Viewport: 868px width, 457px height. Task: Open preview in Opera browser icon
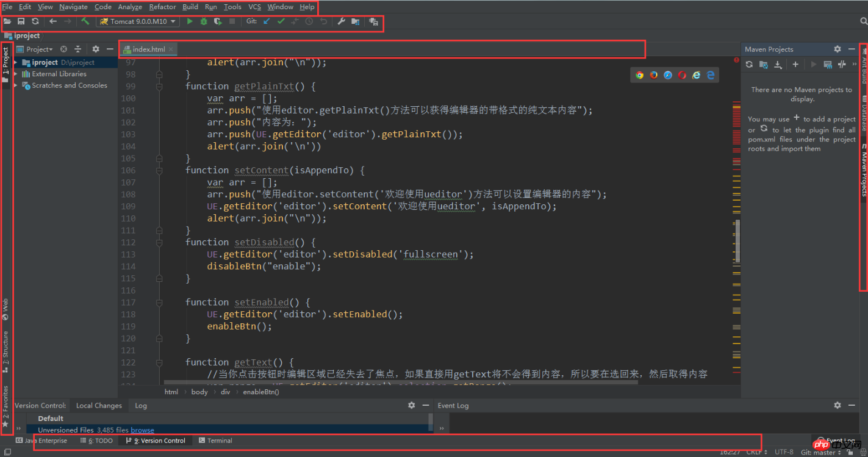tap(682, 75)
